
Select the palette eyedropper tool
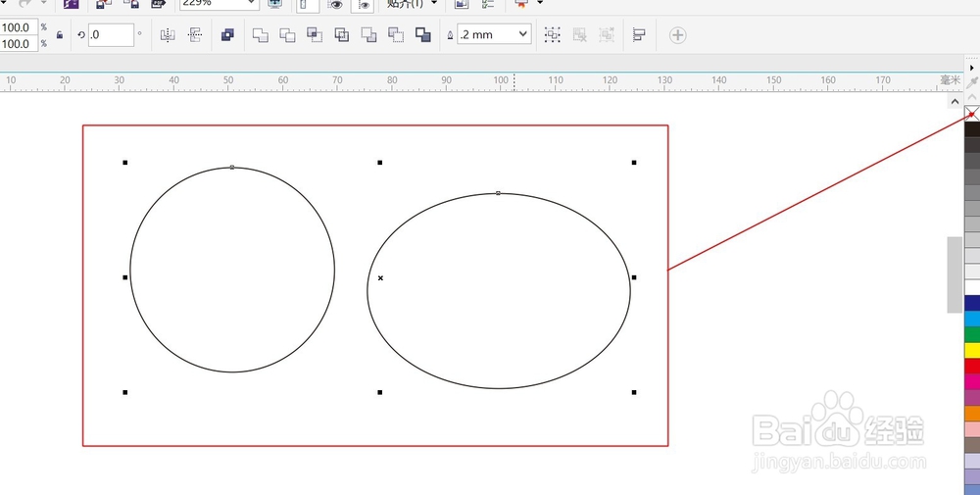(x=972, y=82)
